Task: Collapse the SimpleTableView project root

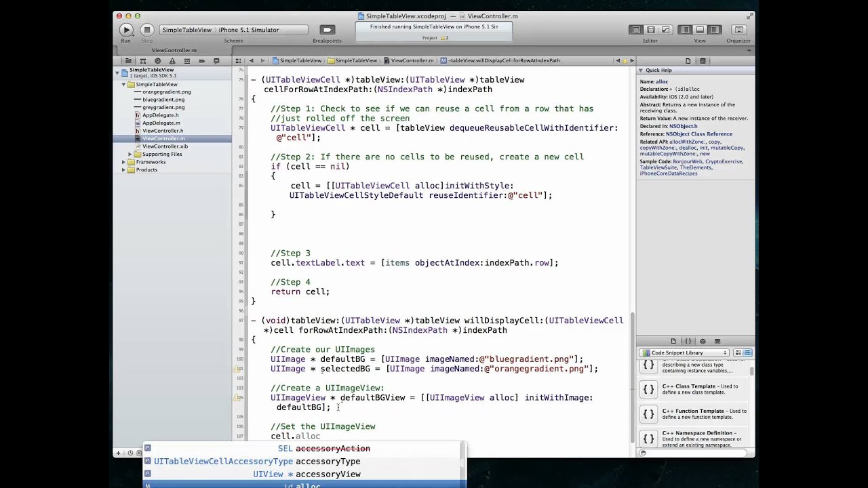Action: [x=117, y=72]
